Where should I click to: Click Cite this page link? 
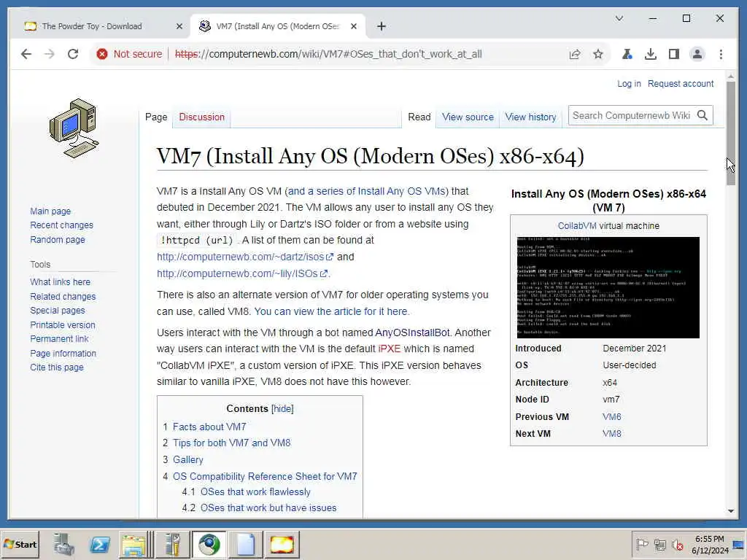point(57,367)
